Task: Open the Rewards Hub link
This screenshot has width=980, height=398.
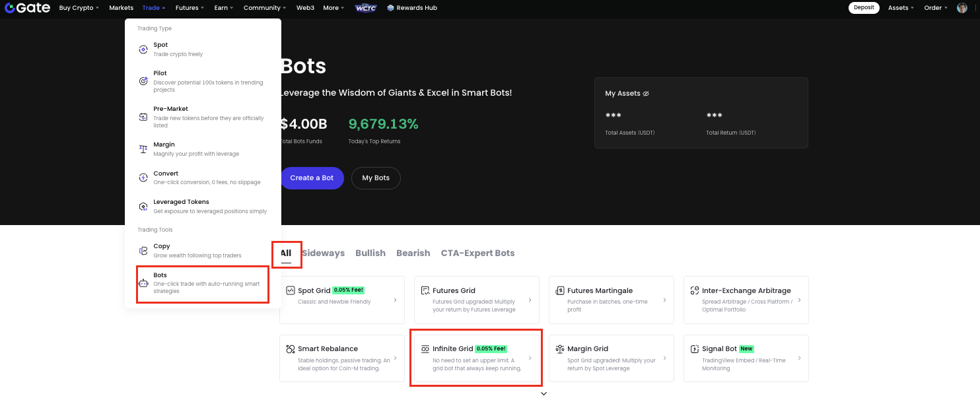Action: click(x=412, y=8)
